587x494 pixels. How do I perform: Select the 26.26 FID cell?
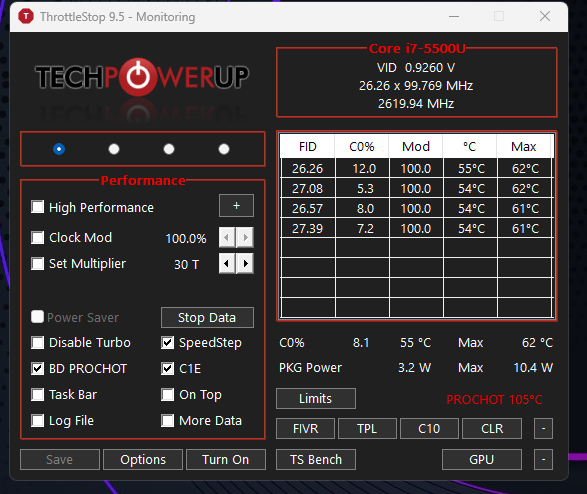[308, 168]
